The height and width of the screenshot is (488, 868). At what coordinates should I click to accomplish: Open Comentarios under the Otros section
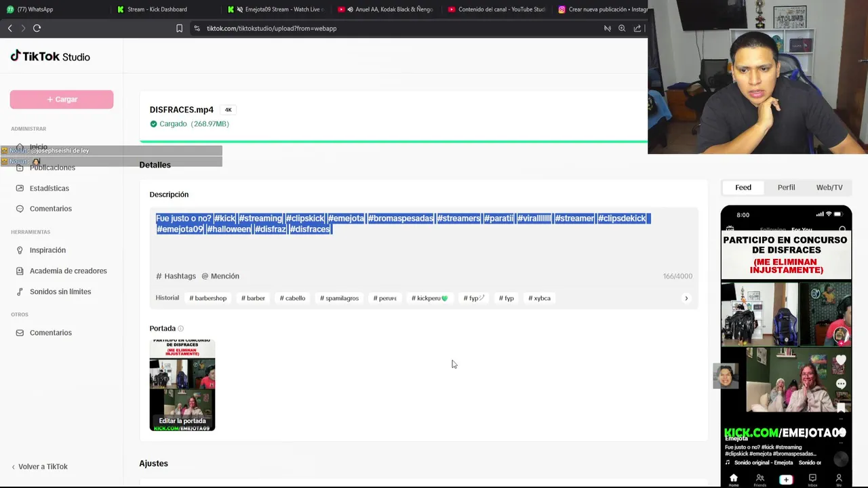[x=50, y=333]
